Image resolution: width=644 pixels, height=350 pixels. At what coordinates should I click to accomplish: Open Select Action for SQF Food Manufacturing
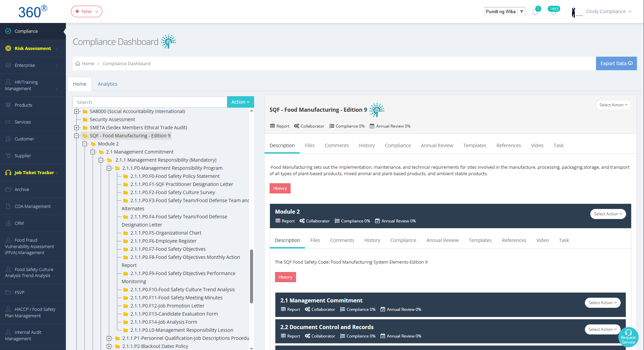coord(613,105)
